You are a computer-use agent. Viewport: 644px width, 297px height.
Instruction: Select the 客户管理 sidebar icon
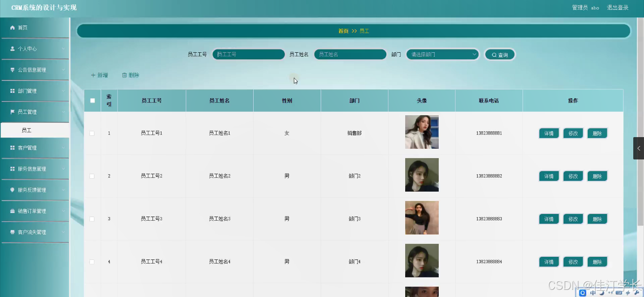(x=13, y=147)
